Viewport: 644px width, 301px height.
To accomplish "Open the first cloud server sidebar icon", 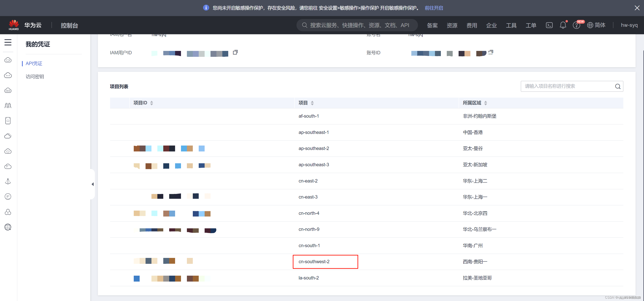I will (8, 60).
